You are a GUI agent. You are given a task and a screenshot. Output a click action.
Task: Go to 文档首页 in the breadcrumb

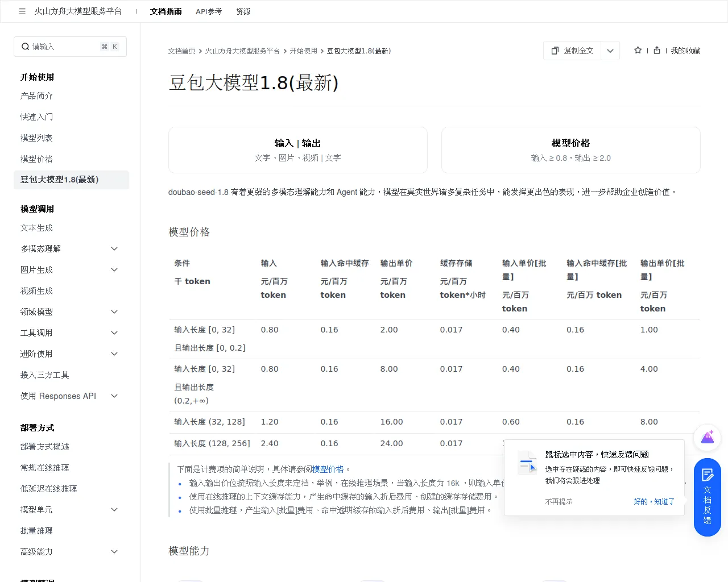tap(181, 51)
